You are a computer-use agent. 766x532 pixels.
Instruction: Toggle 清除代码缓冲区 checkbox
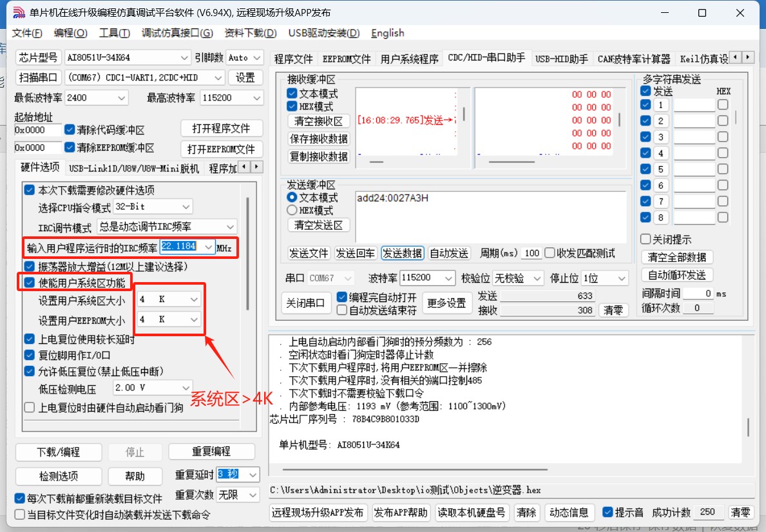[70, 129]
